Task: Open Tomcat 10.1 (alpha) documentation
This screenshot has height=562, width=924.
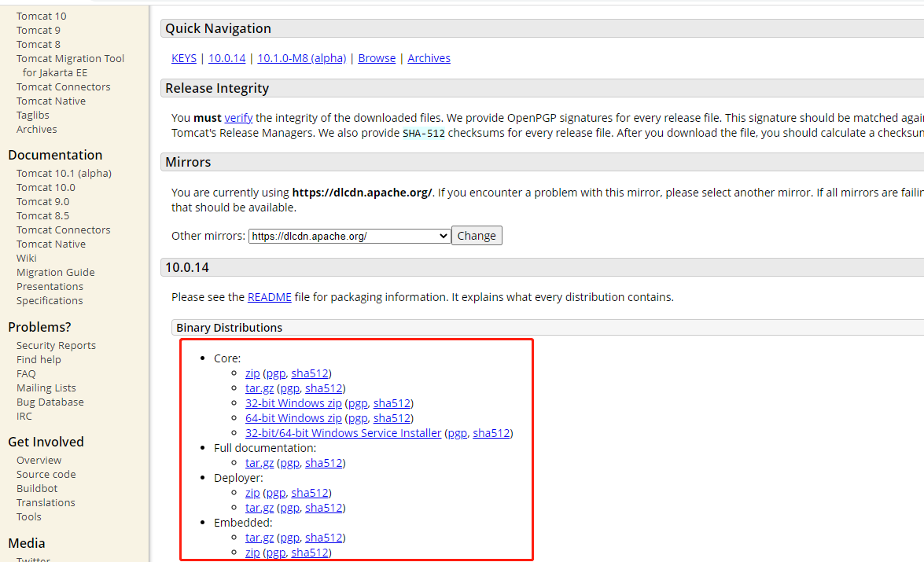Action: (64, 173)
